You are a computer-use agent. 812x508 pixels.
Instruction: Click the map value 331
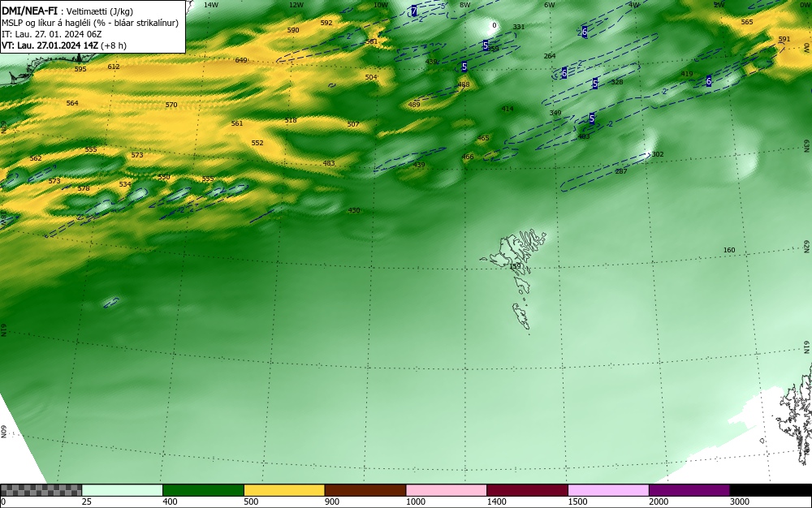(518, 27)
